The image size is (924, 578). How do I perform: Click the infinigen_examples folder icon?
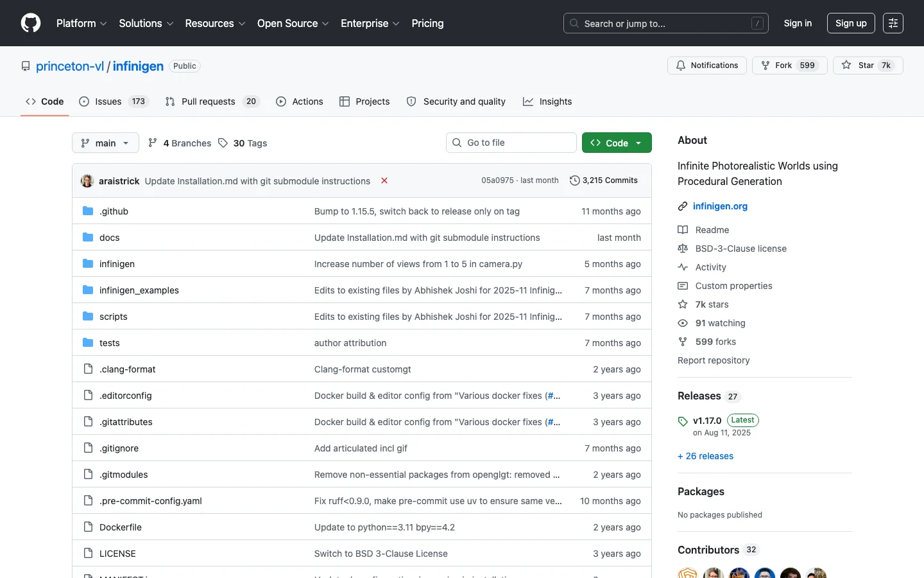click(x=88, y=290)
